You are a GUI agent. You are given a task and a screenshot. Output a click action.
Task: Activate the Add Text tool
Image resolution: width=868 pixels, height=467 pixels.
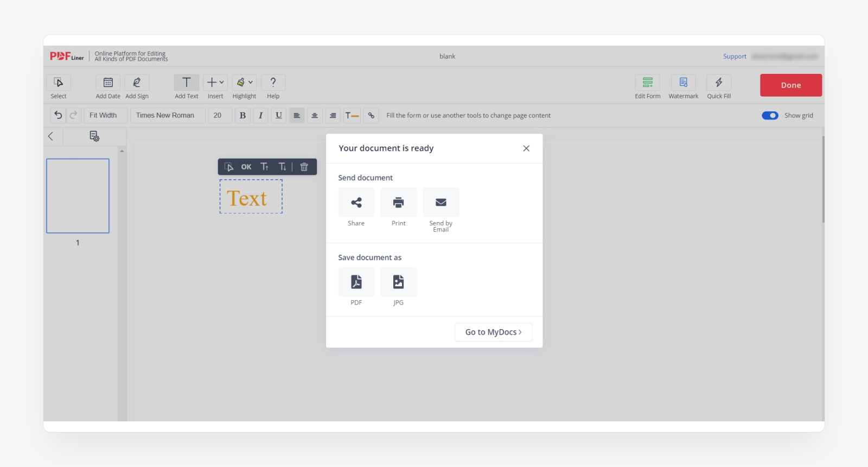(x=187, y=83)
